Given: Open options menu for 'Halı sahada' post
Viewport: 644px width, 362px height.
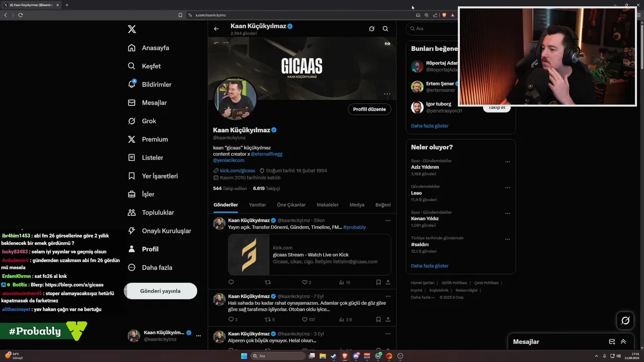Looking at the screenshot, I should 388,296.
